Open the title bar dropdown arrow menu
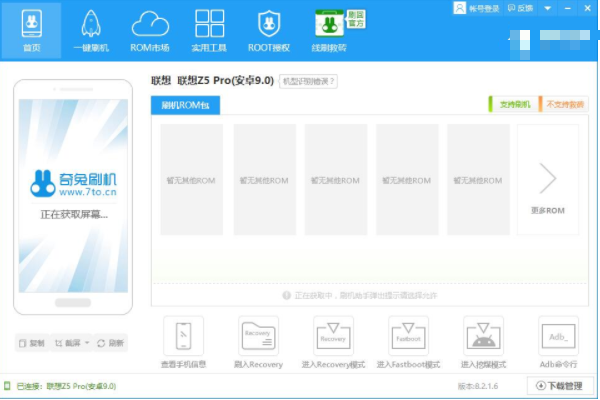 pos(548,8)
